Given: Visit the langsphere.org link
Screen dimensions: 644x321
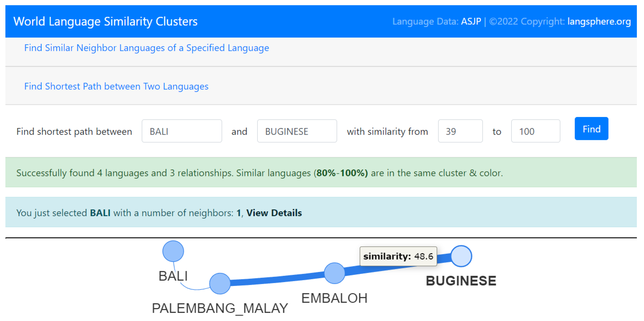Looking at the screenshot, I should tap(599, 22).
